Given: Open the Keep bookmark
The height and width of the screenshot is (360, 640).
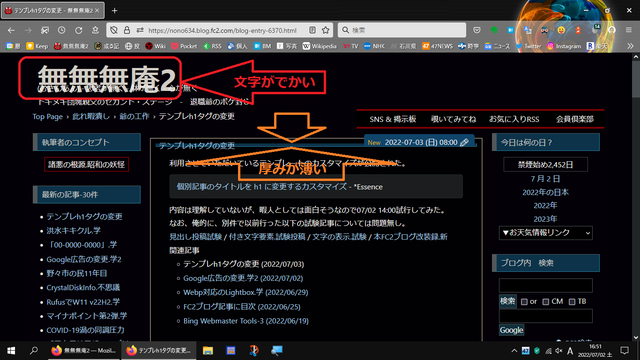Looking at the screenshot, I should [37, 46].
